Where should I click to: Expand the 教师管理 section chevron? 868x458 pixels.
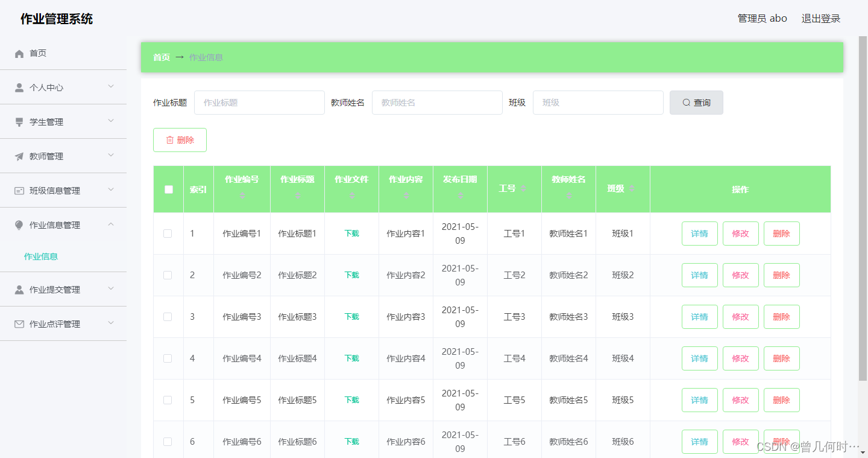pos(110,156)
